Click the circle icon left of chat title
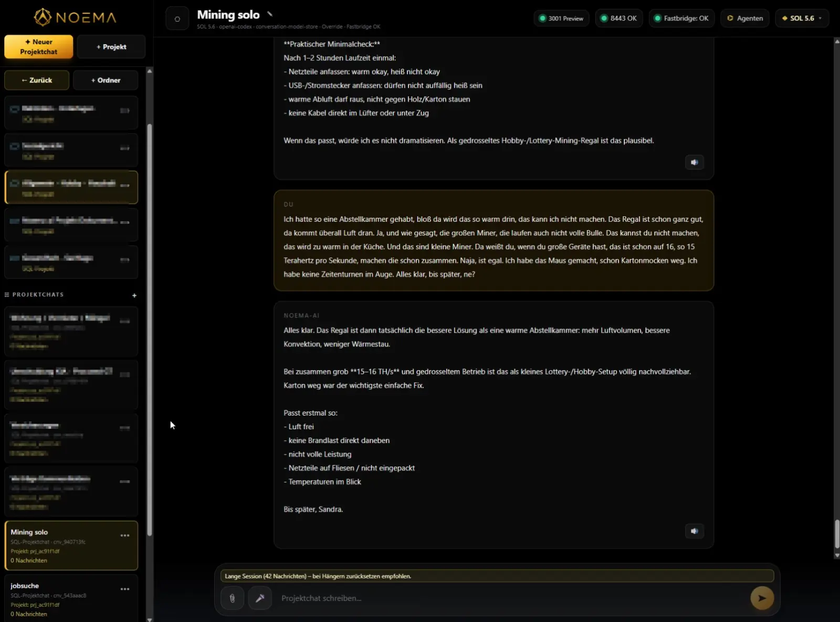This screenshot has width=840, height=622. point(177,18)
